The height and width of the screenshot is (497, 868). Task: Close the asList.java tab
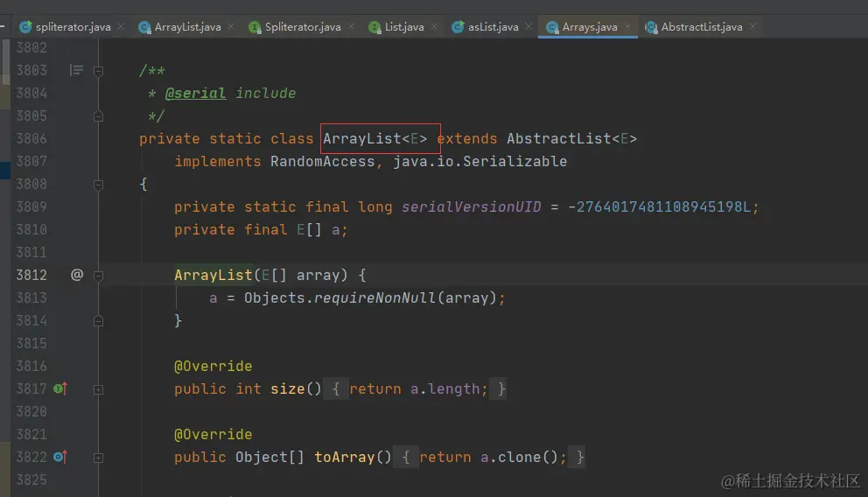click(528, 26)
